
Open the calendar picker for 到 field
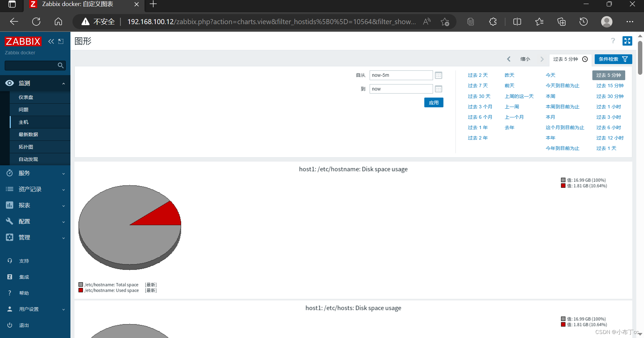point(438,89)
